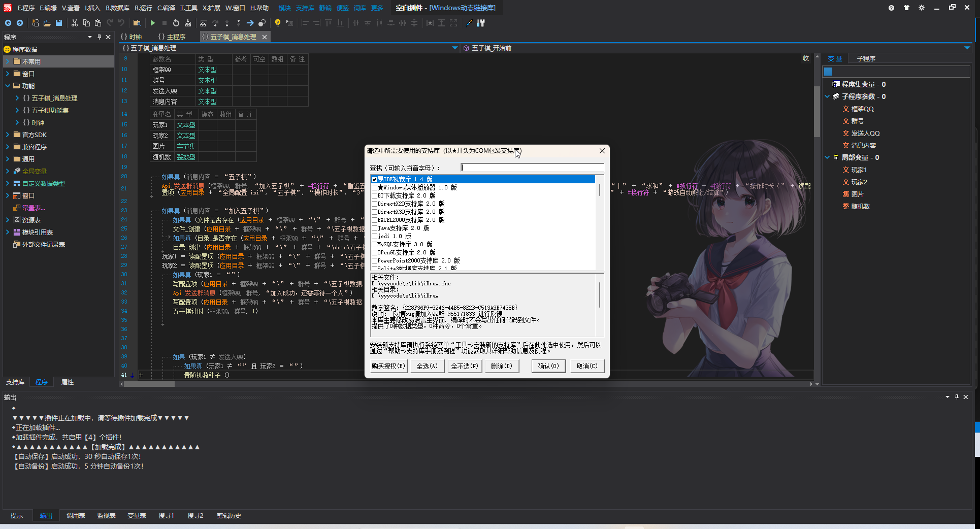Image resolution: width=980 pixels, height=529 pixels.
Task: Click the settings gear in title bar
Action: click(x=922, y=8)
